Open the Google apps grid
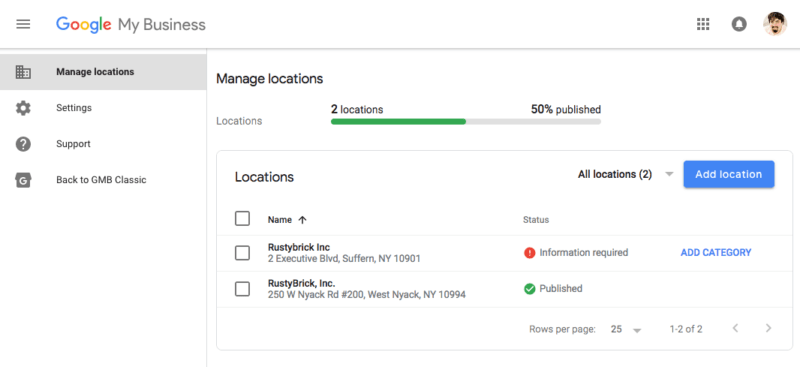This screenshot has width=800, height=367. (x=703, y=24)
